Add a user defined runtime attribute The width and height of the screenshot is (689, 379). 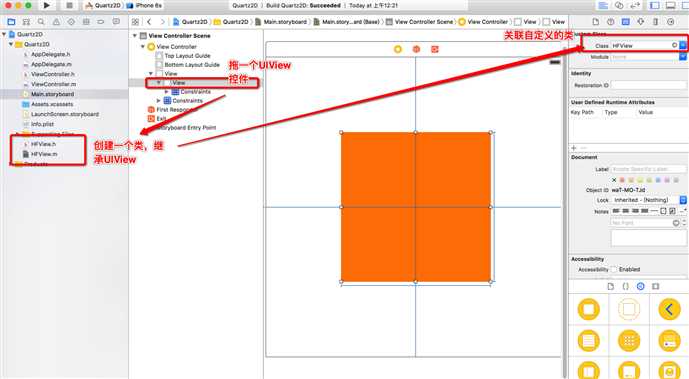(574, 148)
